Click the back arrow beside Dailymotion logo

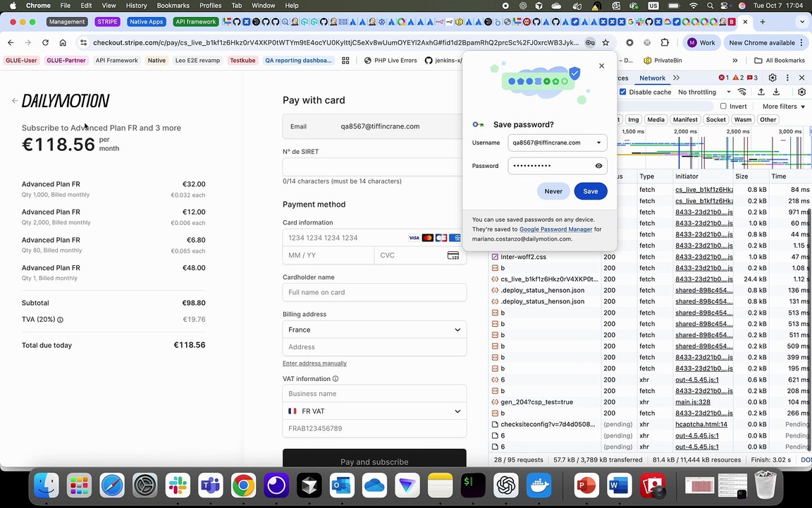pos(15,101)
